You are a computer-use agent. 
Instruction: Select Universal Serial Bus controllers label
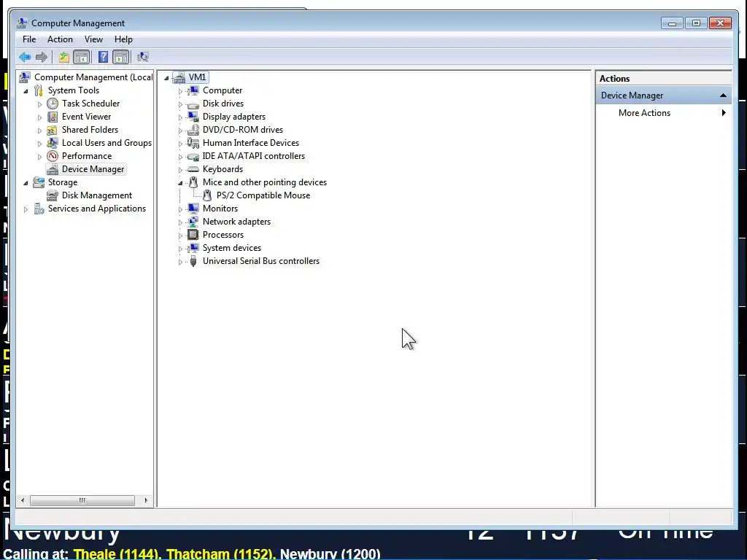click(x=261, y=261)
